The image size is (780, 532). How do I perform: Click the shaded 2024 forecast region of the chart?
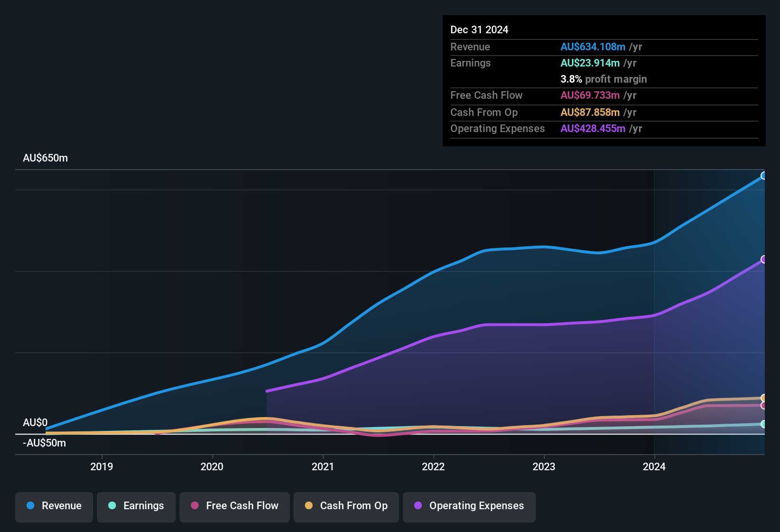click(708, 309)
